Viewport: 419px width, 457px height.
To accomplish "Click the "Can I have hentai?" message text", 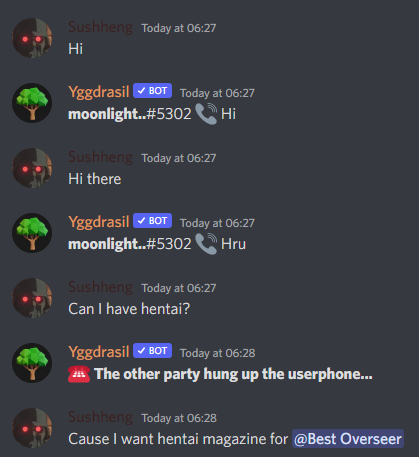I will point(129,309).
